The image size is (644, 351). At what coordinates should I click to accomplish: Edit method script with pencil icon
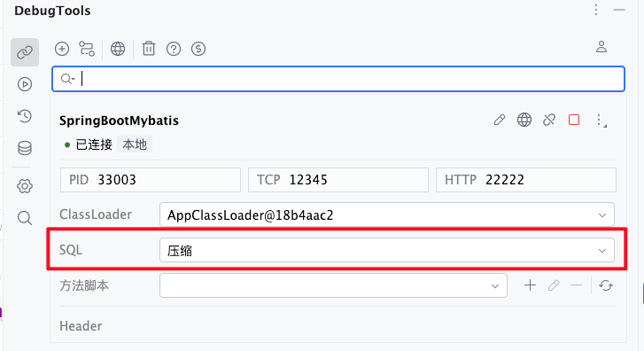tap(554, 285)
